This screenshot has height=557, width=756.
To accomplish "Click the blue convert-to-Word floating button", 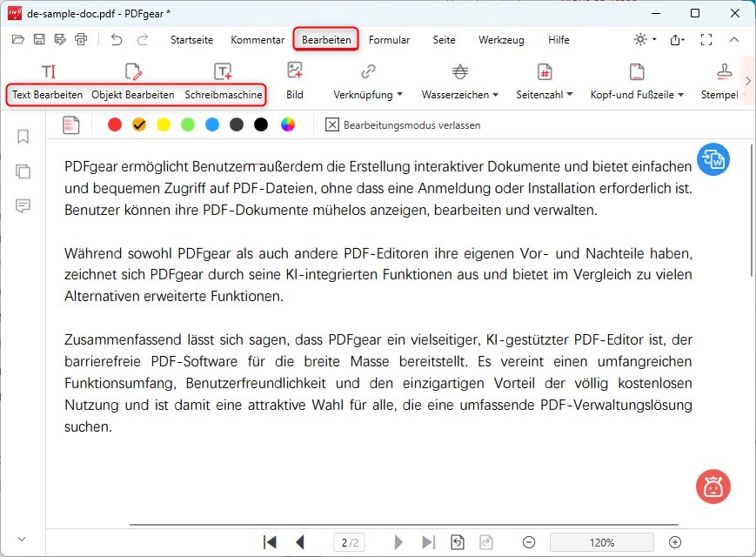I will 713,159.
